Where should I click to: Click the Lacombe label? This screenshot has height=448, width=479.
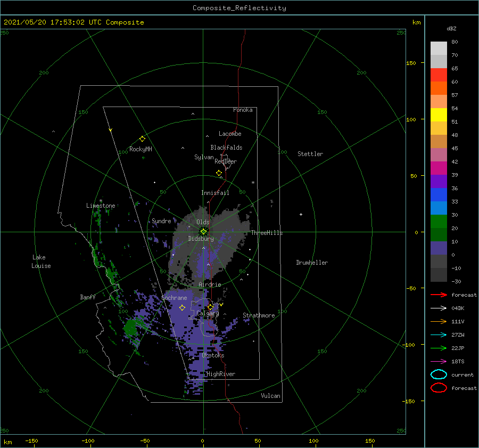pos(230,134)
